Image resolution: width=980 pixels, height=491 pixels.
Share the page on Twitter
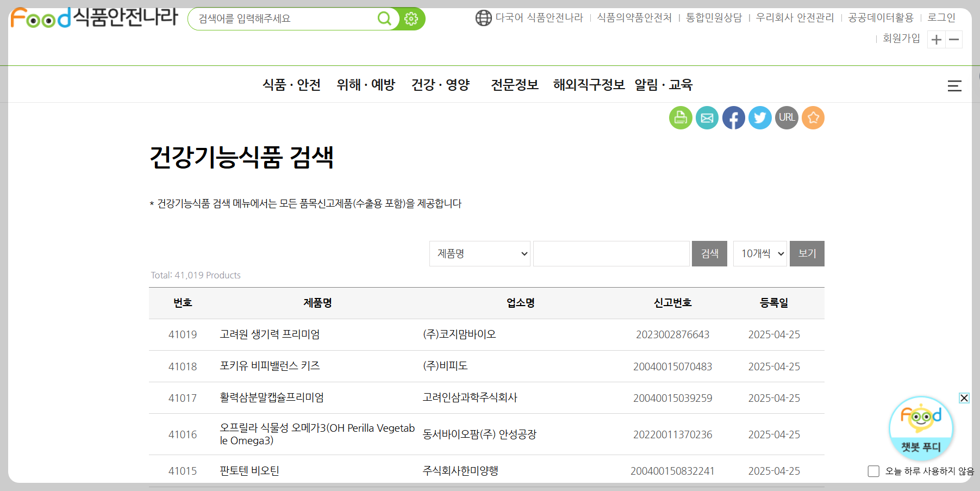pyautogui.click(x=760, y=117)
